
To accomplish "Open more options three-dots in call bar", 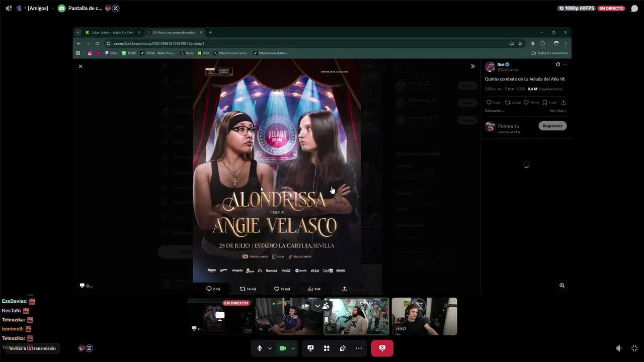I will click(359, 348).
